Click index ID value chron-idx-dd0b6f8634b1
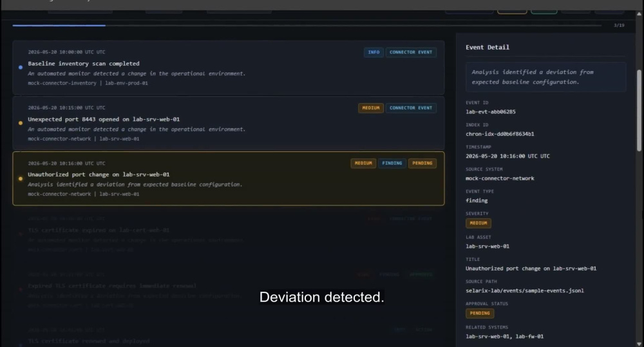The width and height of the screenshot is (644, 347). click(x=500, y=134)
